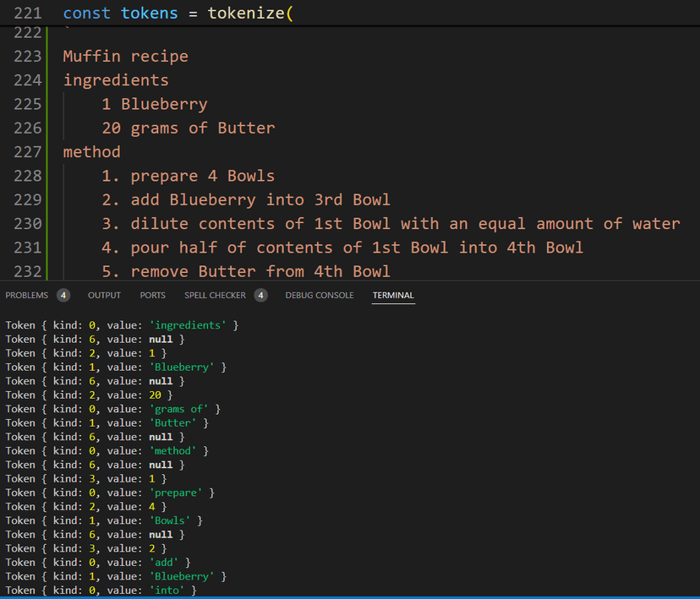Place cursor on the tokens variable
700x599 pixels.
[150, 14]
